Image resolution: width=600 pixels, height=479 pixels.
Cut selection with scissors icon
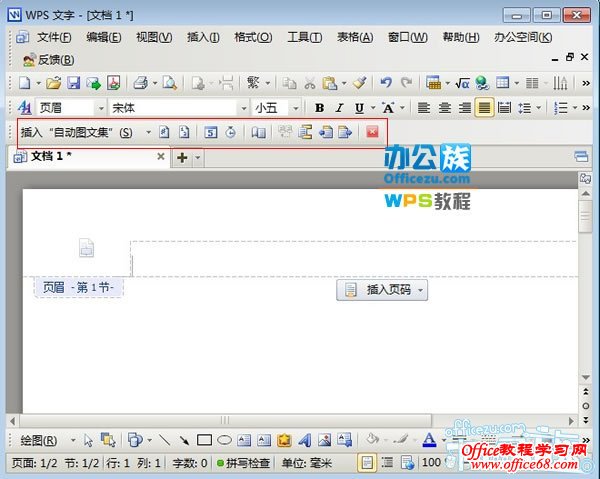pos(310,83)
